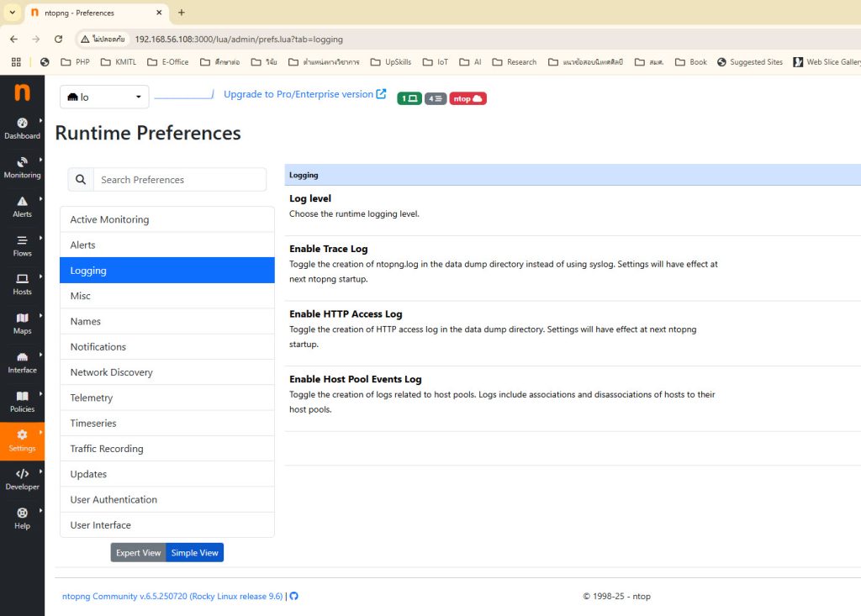Open the IoT bookmarks folder

tap(436, 62)
